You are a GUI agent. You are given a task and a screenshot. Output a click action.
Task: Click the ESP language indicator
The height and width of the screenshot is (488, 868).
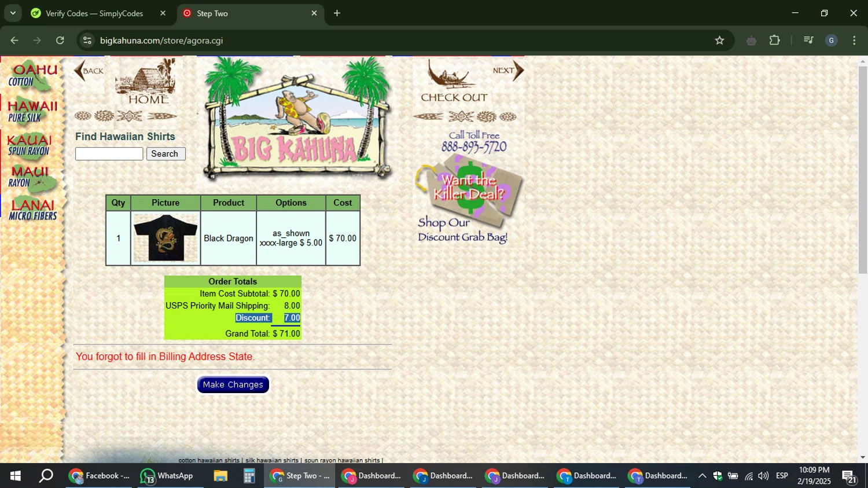(x=782, y=476)
